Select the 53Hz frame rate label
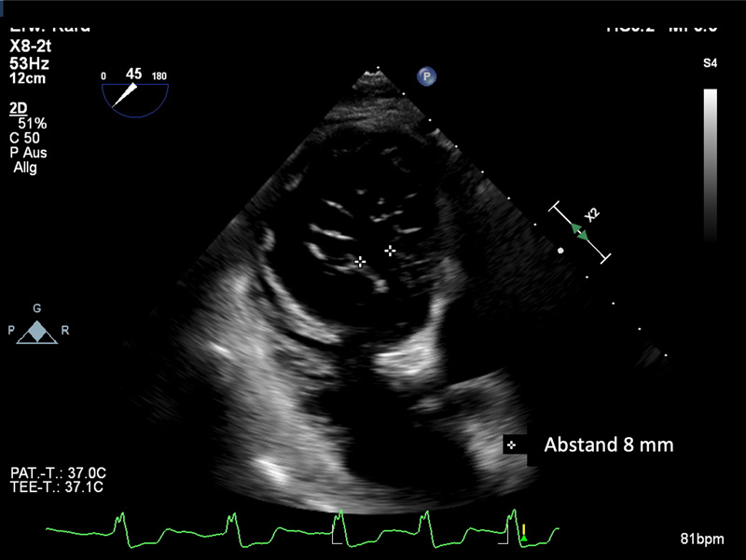The width and height of the screenshot is (746, 560). click(x=28, y=61)
